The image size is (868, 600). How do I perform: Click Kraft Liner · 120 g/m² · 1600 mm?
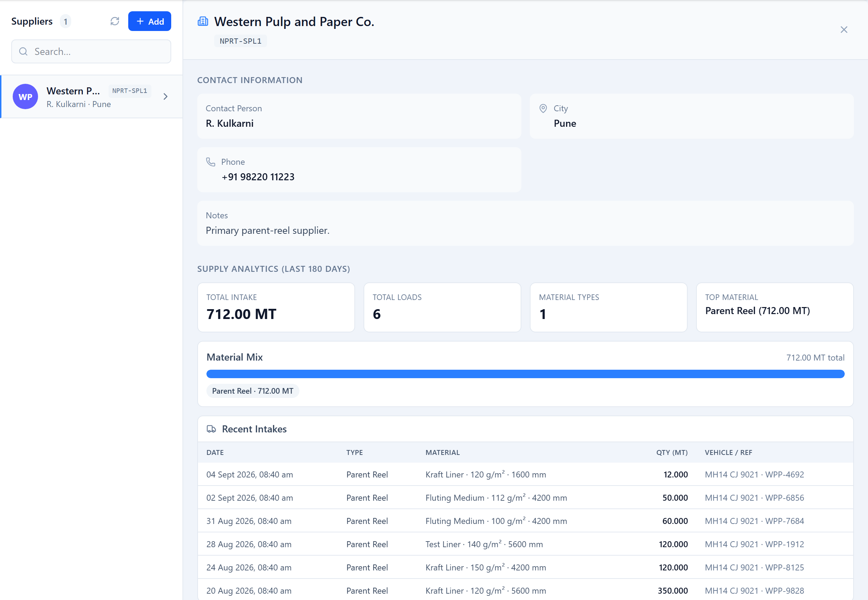tap(485, 475)
